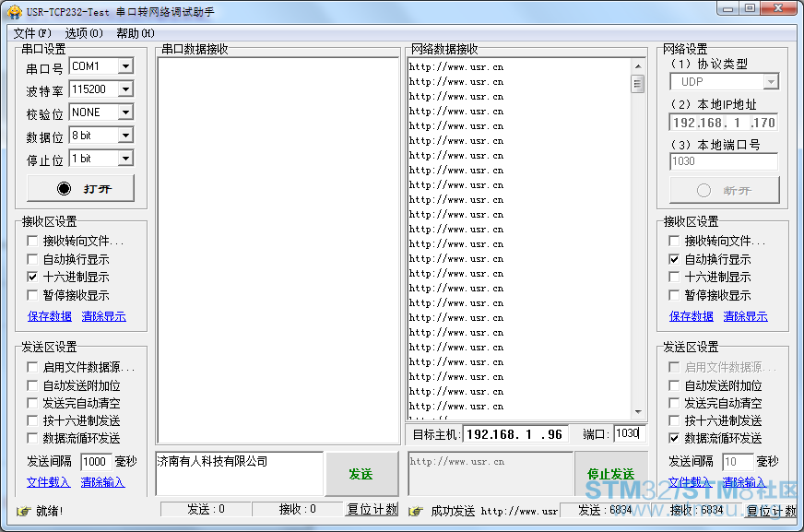Screen dimensions: 804x532
Task: Click network 发送间隔 10 field
Action: pos(738,462)
